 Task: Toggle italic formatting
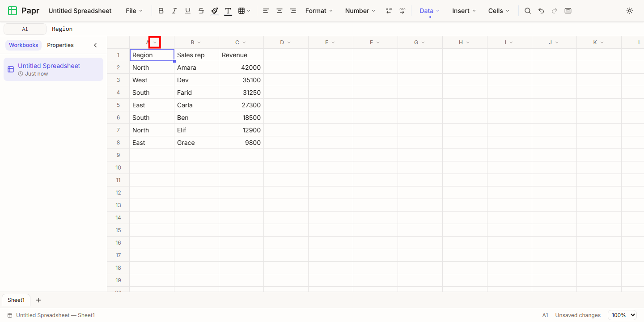coord(174,11)
